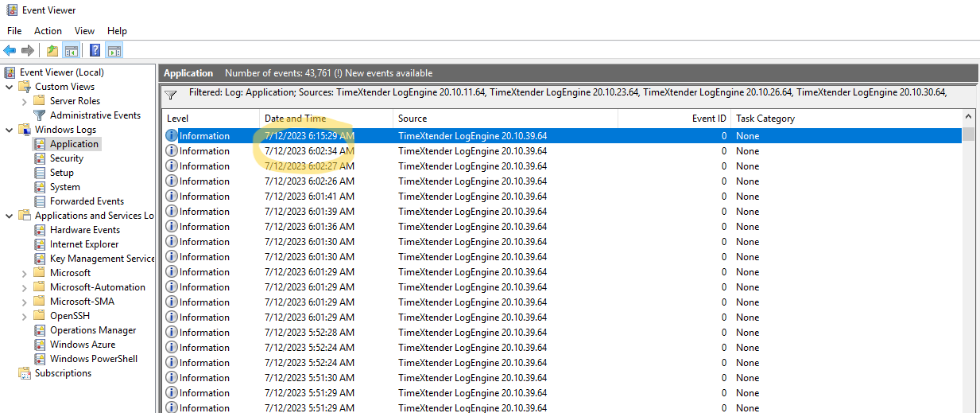Click the OpenSSH folder icon

39,316
